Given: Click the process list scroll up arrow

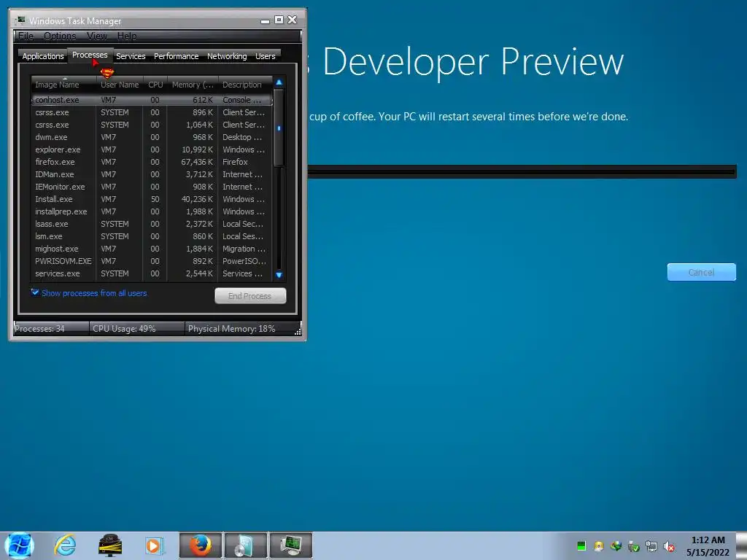Looking at the screenshot, I should 279,82.
